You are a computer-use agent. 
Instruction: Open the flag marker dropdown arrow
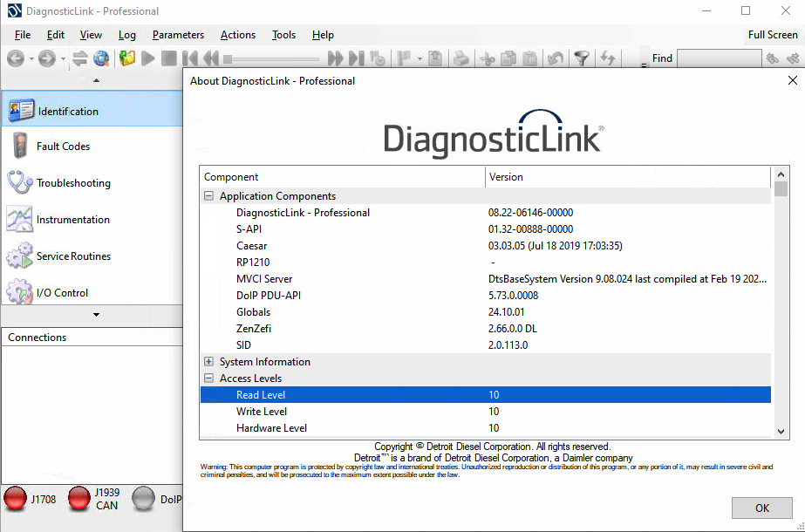click(420, 59)
